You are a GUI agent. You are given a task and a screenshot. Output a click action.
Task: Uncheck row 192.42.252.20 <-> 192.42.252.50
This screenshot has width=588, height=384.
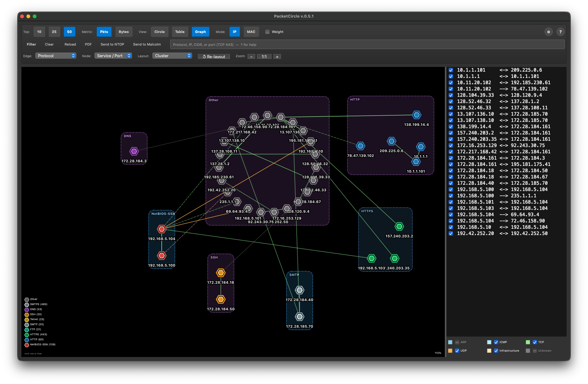point(451,233)
